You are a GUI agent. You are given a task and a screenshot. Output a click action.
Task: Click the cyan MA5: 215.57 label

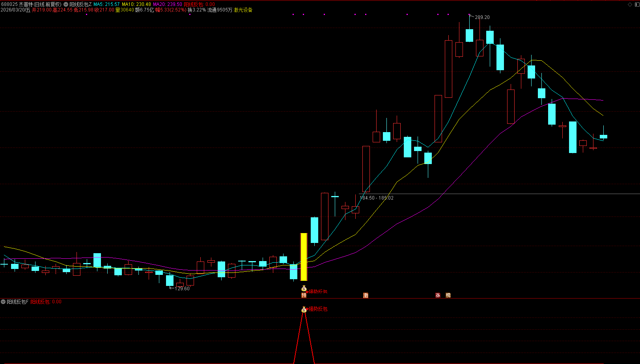pyautogui.click(x=106, y=4)
